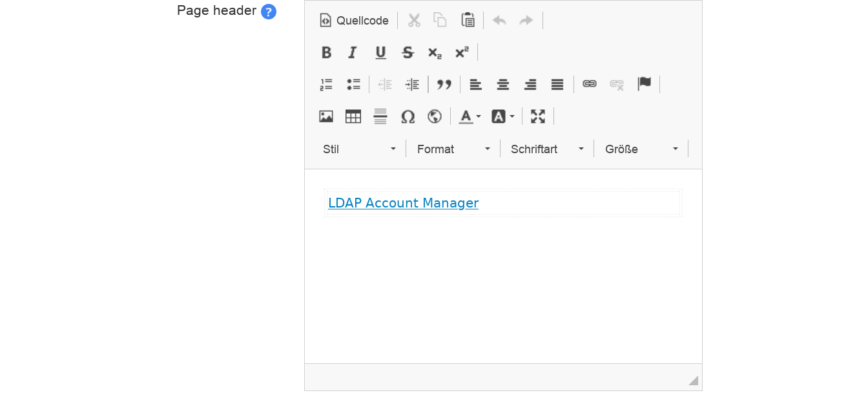Insert a table
868x393 pixels.
coord(353,116)
